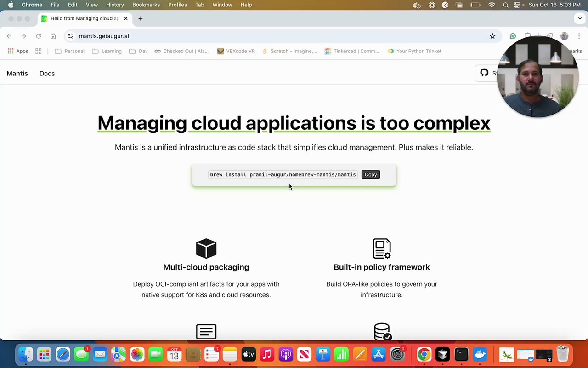The image size is (588, 368).
Task: Open the Checked Out | Ala... bookmark
Action: pyautogui.click(x=181, y=51)
